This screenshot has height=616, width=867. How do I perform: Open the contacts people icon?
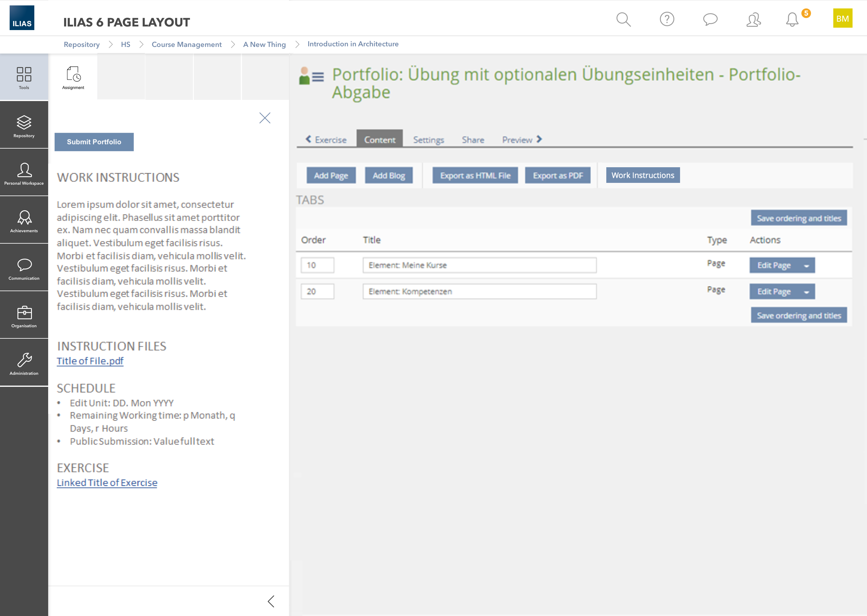pos(754,19)
